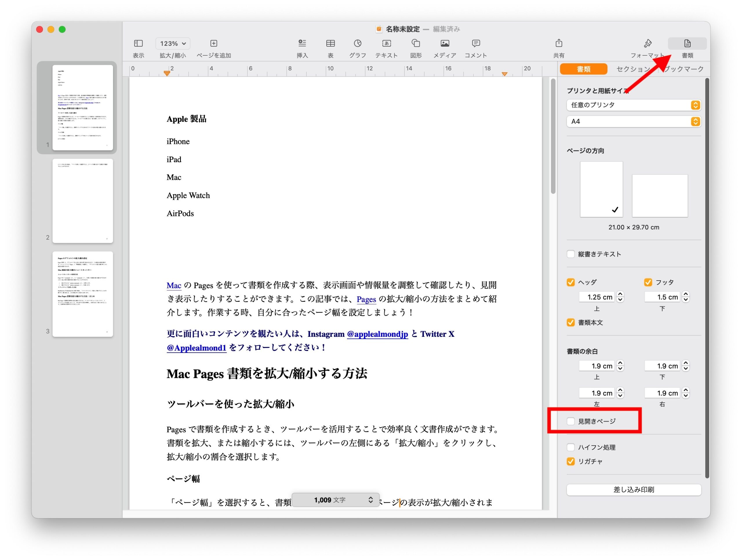Screen dimensions: 742x560
Task: Open the フォーマット (Format) inspector
Action: point(648,43)
